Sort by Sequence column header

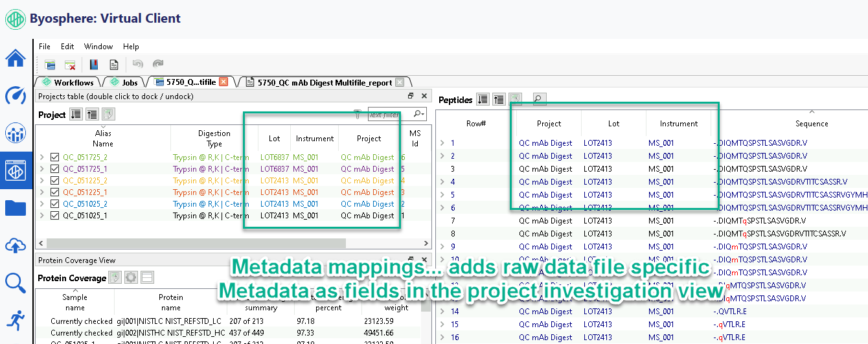point(812,124)
